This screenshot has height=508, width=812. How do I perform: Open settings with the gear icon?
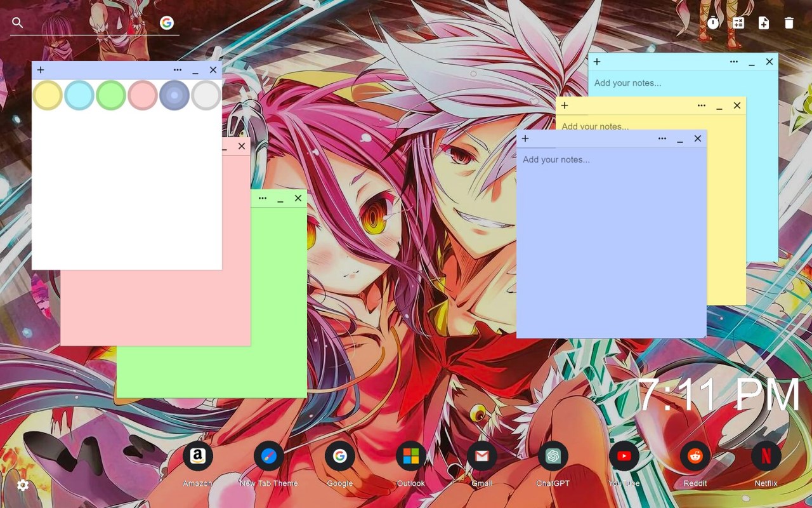click(23, 486)
